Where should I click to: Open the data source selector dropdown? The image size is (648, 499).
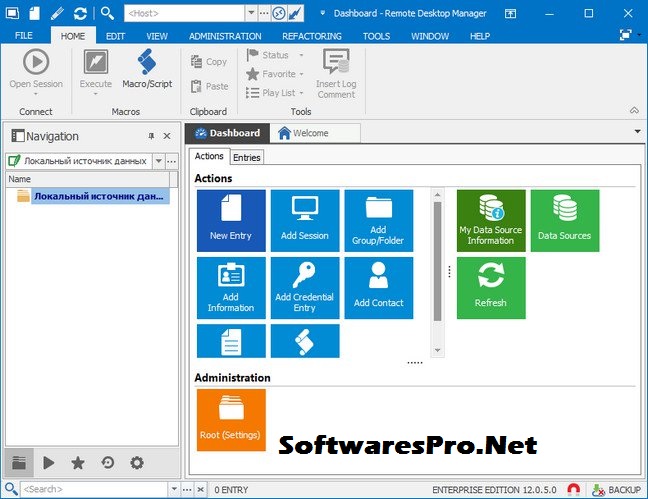click(159, 161)
